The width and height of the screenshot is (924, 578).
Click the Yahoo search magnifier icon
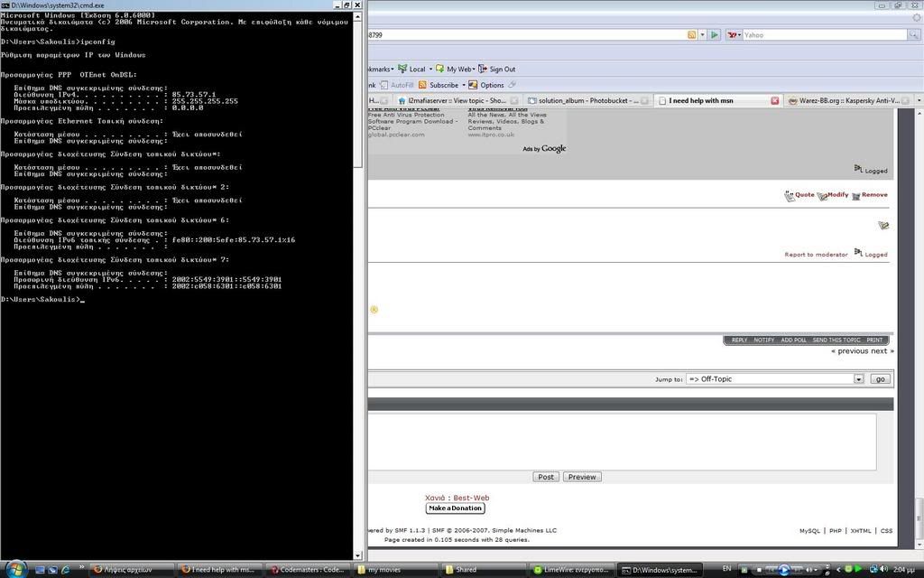[913, 35]
